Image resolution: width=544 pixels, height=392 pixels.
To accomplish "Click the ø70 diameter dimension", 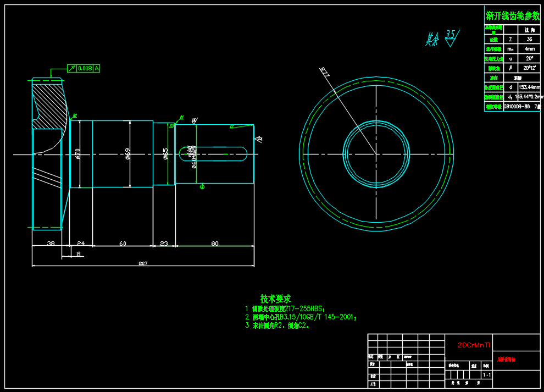I will click(x=79, y=154).
